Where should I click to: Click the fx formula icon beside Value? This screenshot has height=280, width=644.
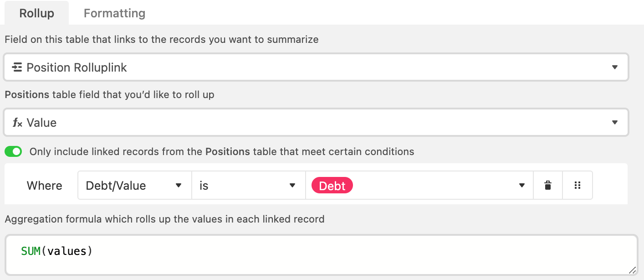pyautogui.click(x=17, y=123)
